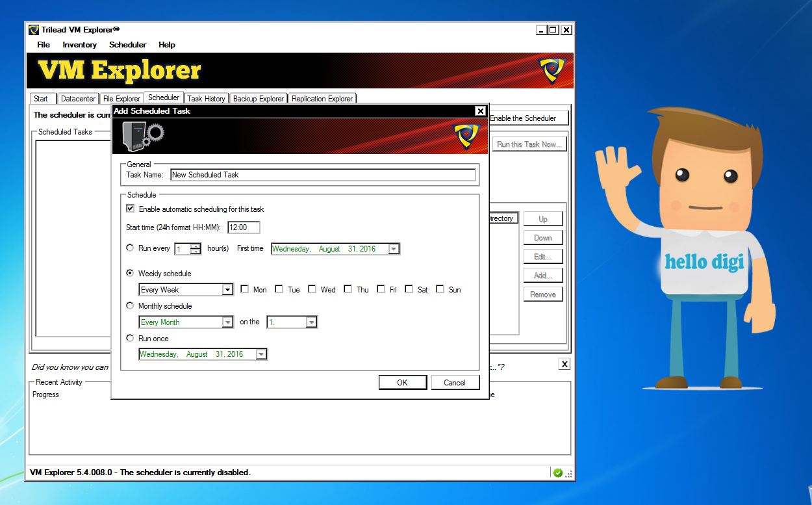Click the Remove button
Image resolution: width=812 pixels, height=505 pixels.
543,294
